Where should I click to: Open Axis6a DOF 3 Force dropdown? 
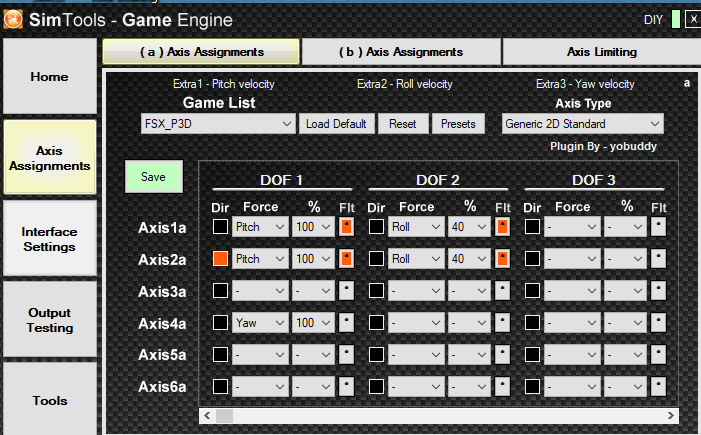click(572, 386)
